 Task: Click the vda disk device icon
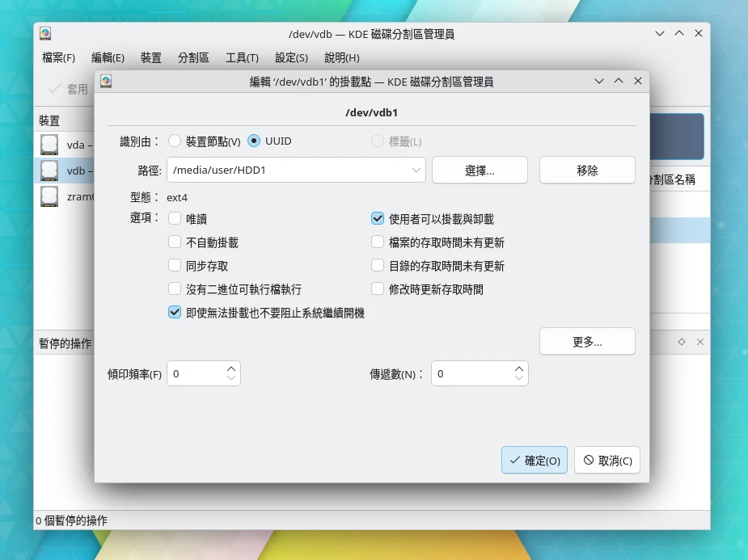[x=49, y=145]
